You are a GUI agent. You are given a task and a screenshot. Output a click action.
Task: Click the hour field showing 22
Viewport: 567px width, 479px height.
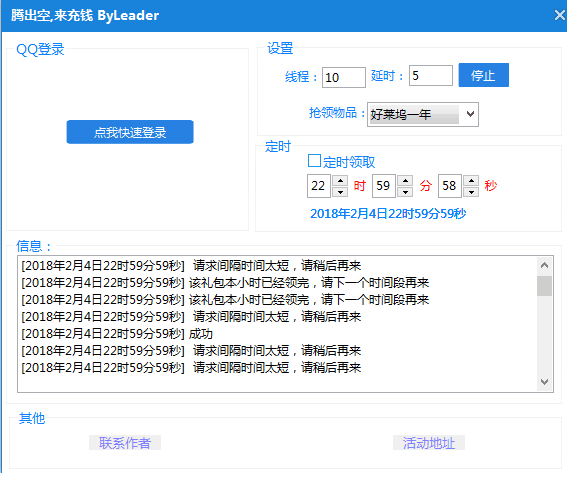tap(319, 186)
